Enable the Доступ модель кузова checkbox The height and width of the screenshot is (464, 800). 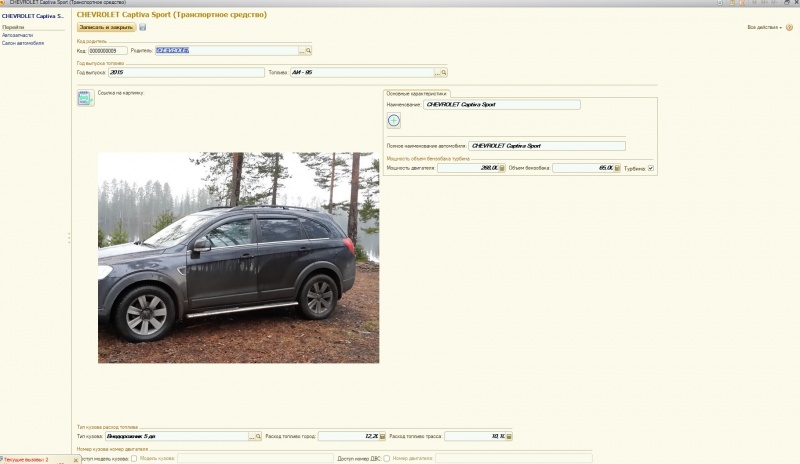coord(134,458)
